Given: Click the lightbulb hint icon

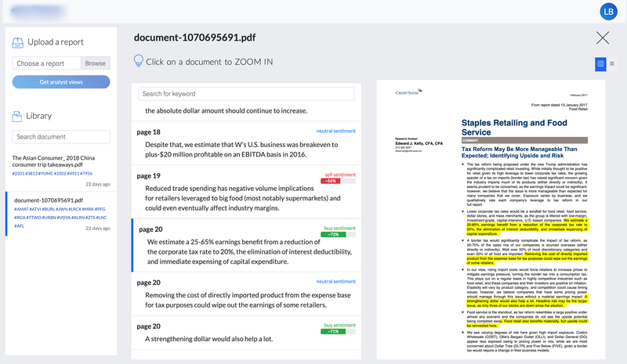Looking at the screenshot, I should 139,61.
